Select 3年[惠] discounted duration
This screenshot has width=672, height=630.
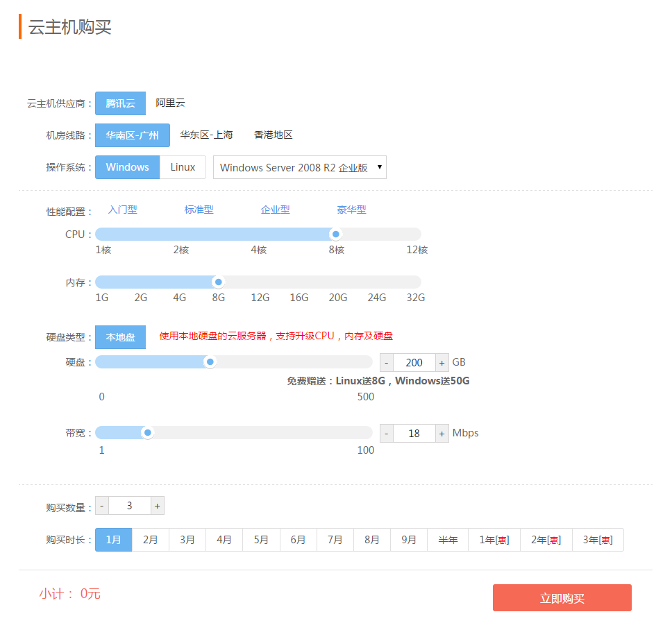[x=598, y=540]
